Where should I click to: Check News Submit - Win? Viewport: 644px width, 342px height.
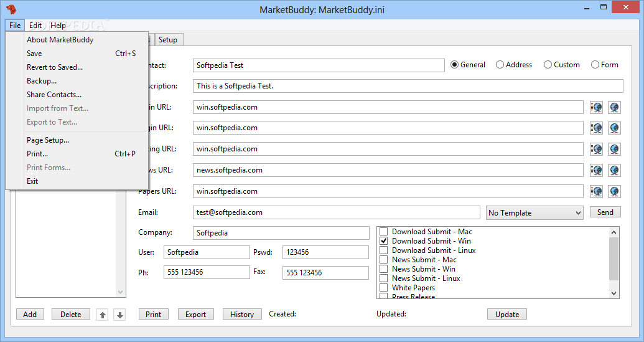[384, 269]
